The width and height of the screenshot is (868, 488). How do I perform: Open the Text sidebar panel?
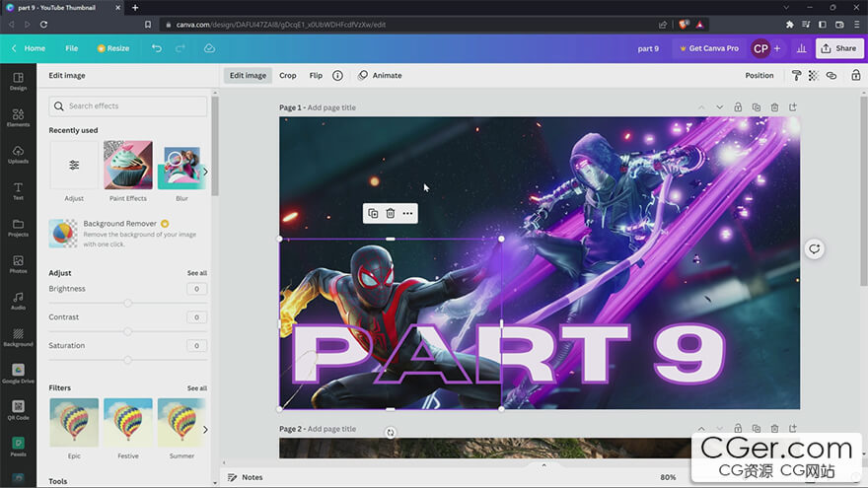(19, 191)
